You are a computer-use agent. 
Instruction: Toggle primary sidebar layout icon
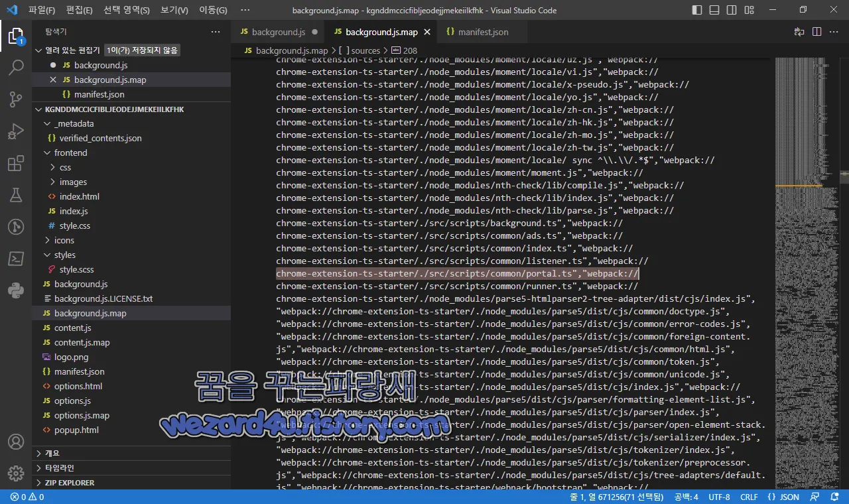pyautogui.click(x=697, y=10)
